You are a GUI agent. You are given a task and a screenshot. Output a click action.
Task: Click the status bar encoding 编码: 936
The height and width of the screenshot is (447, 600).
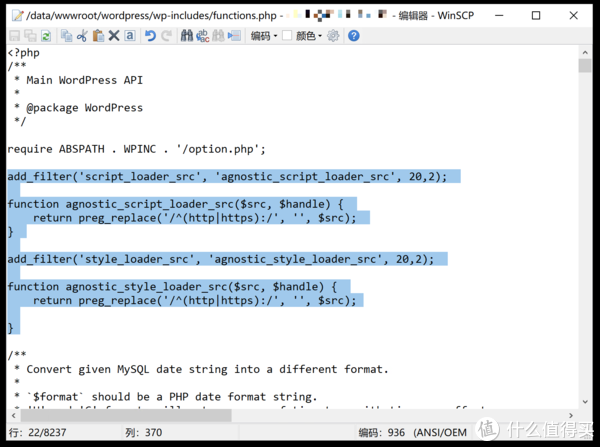click(x=412, y=432)
